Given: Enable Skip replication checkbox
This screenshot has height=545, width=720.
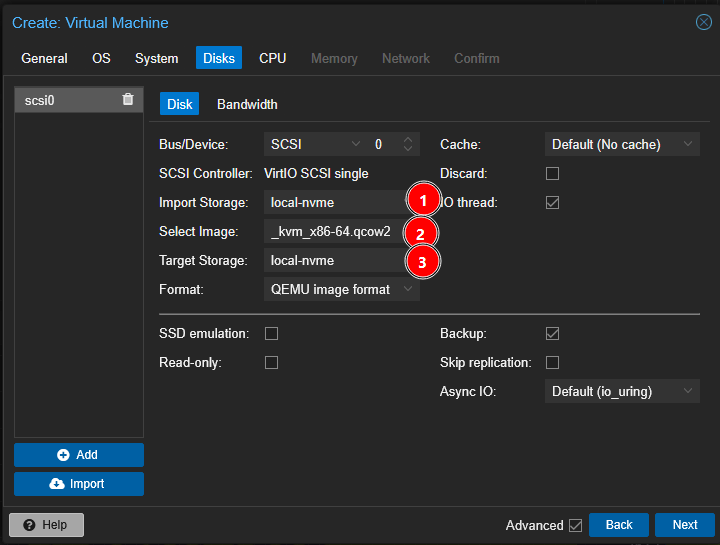Looking at the screenshot, I should coord(552,363).
